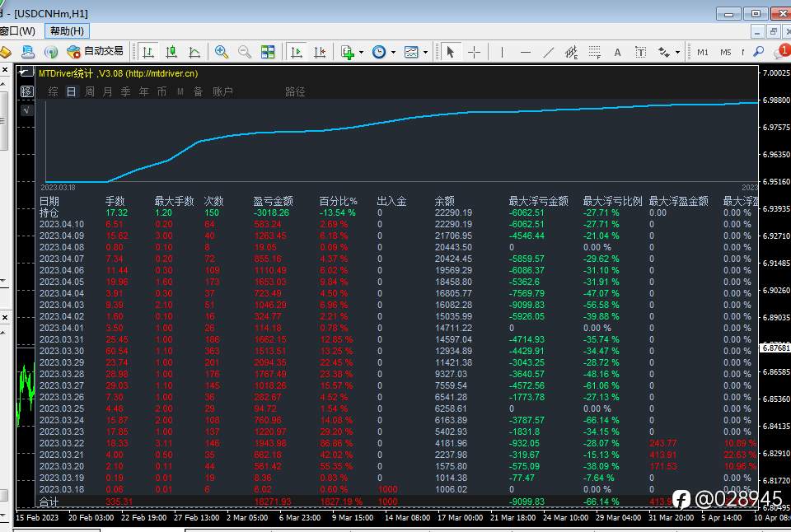791x532 pixels.
Task: Click the zoom out magnifier icon
Action: tap(245, 52)
